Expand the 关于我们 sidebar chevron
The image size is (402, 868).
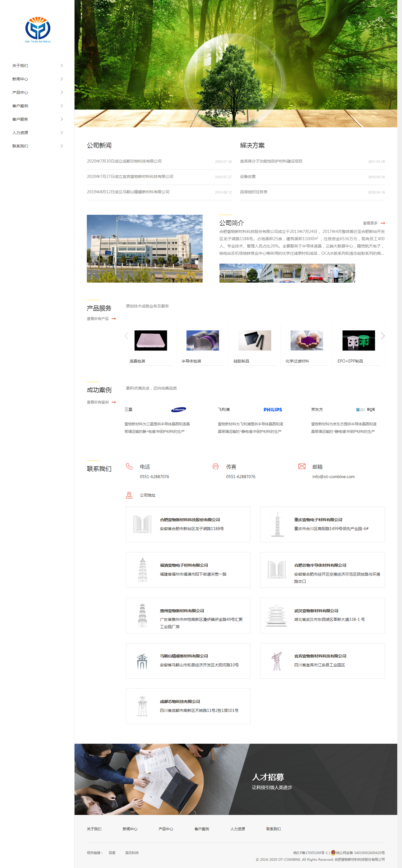point(62,66)
